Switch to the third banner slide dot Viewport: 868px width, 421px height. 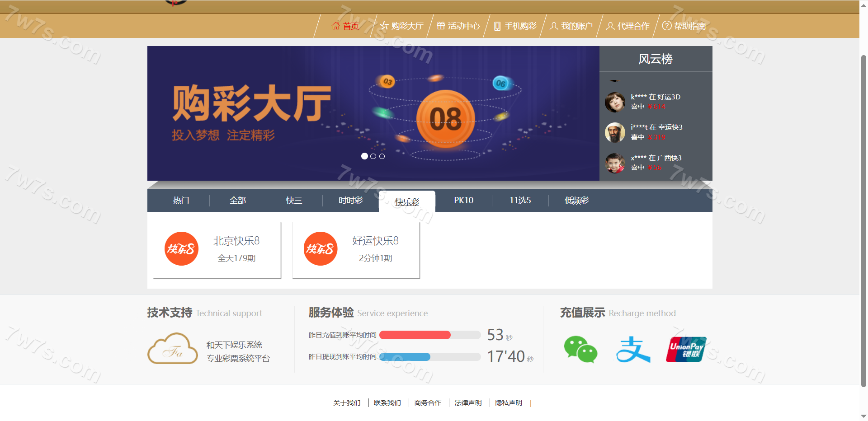click(382, 156)
